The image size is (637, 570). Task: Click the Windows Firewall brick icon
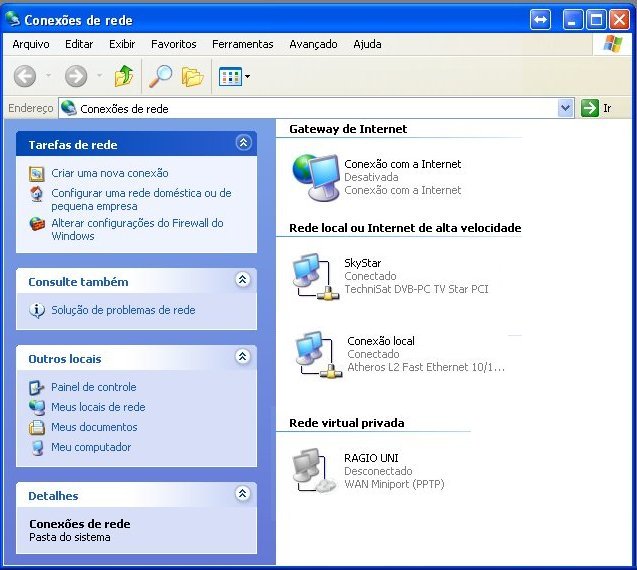point(37,224)
